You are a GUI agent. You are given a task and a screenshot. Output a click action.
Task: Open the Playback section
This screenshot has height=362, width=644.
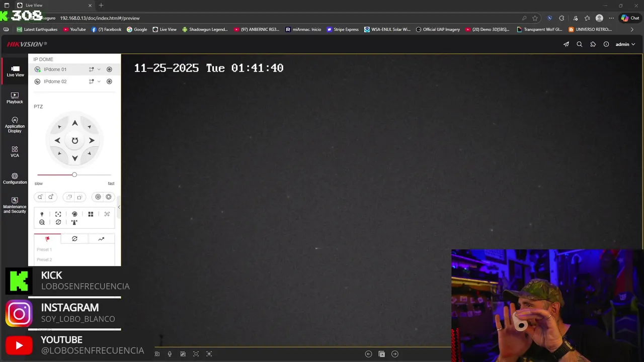[x=15, y=98]
